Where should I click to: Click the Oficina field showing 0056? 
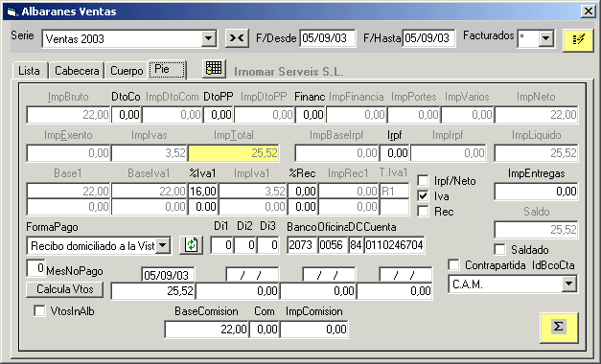click(333, 245)
